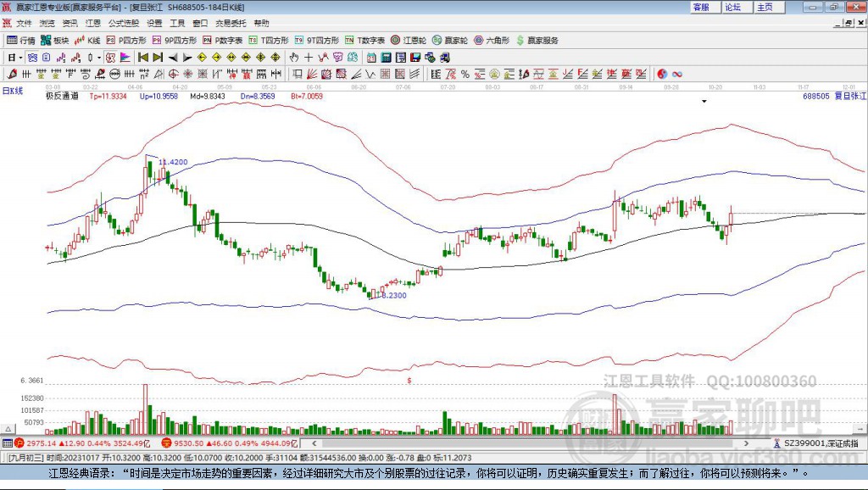Click SZ399001 深证成指 in status bar
Viewport: 868px width, 490px height.
click(816, 443)
